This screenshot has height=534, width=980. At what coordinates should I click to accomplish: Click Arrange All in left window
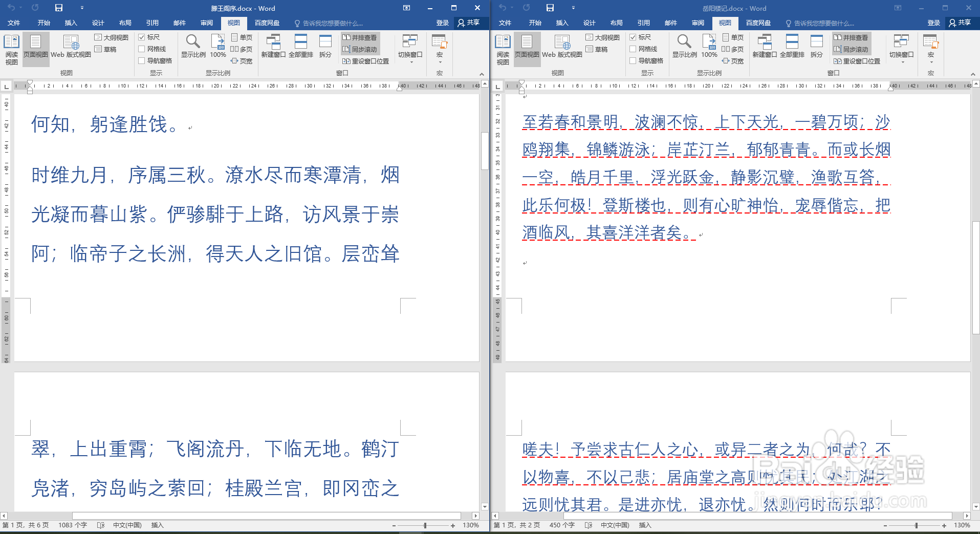click(301, 46)
